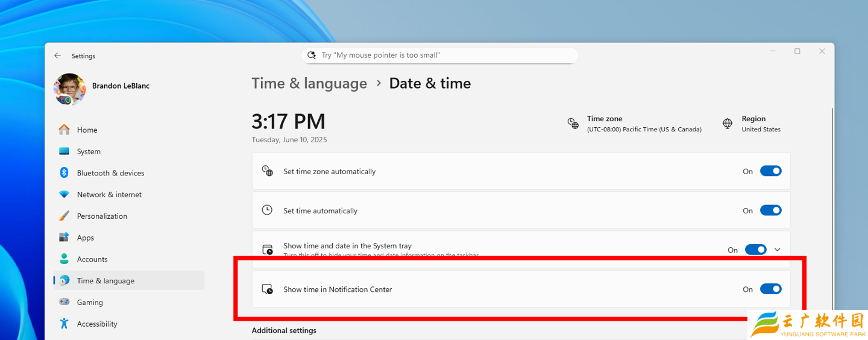Viewport: 868px width, 340px height.
Task: Click the Personalization paintbrush icon
Action: tap(64, 216)
